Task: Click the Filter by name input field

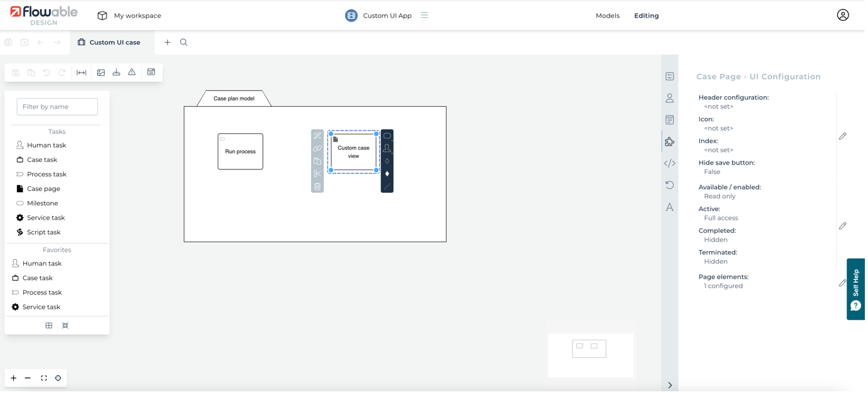Action: point(57,107)
